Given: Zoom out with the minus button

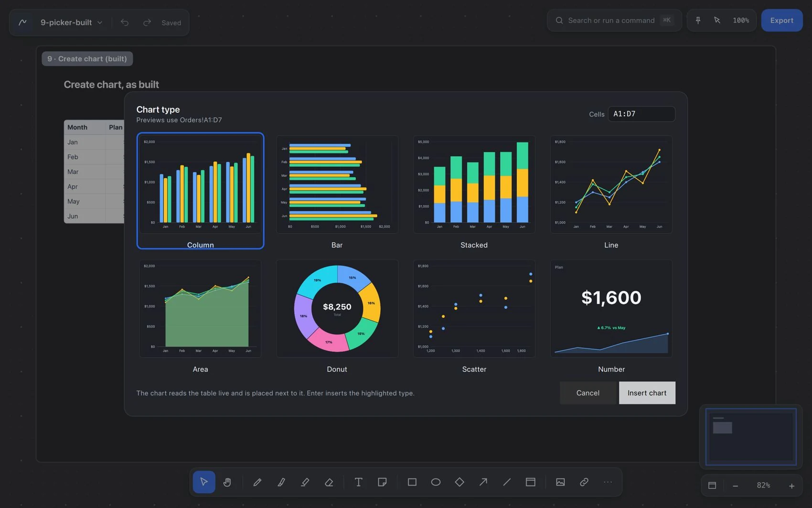Looking at the screenshot, I should tap(735, 486).
